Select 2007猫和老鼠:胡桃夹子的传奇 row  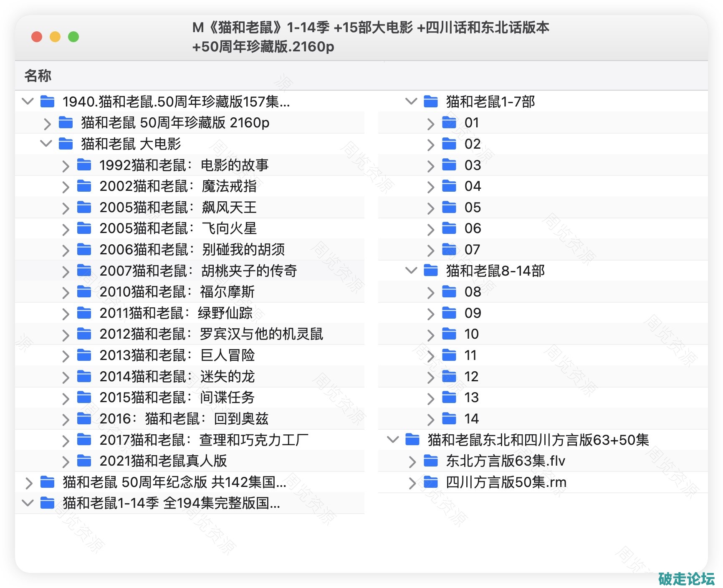198,271
